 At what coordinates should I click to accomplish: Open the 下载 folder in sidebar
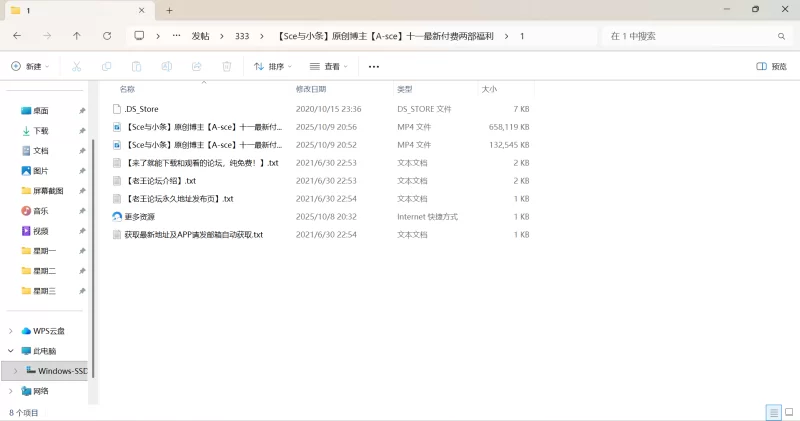point(41,131)
